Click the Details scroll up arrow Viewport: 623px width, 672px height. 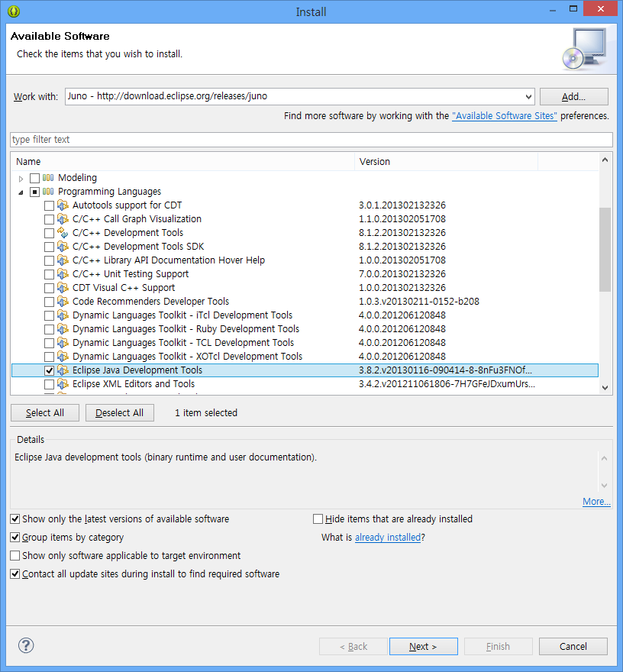pyautogui.click(x=604, y=458)
